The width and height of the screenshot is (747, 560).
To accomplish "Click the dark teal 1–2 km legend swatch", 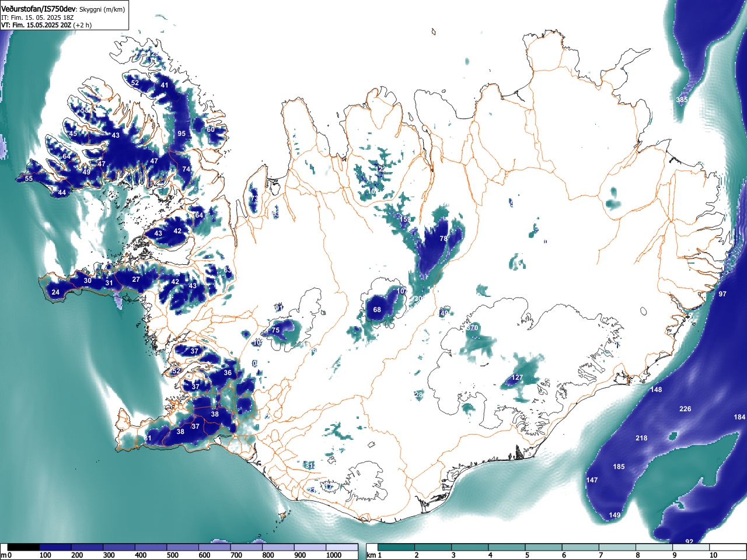I will tap(397, 547).
